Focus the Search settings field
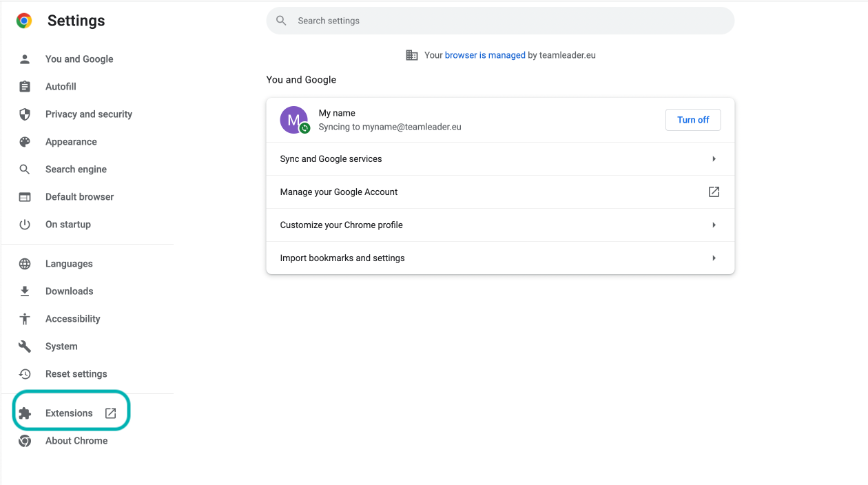Viewport: 868px width, 485px height. tap(500, 21)
